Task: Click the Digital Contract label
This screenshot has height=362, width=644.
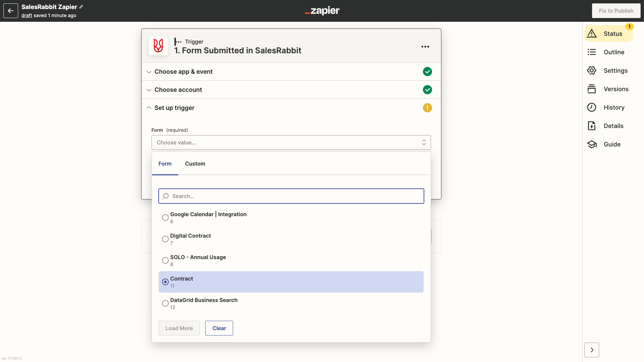Action: click(x=191, y=236)
